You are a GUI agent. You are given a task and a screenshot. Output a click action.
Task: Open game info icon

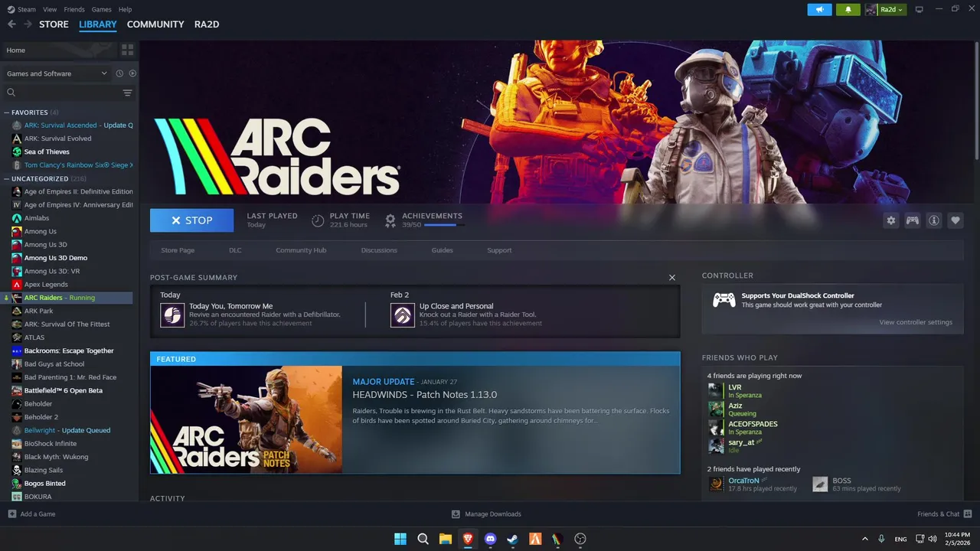coord(933,220)
